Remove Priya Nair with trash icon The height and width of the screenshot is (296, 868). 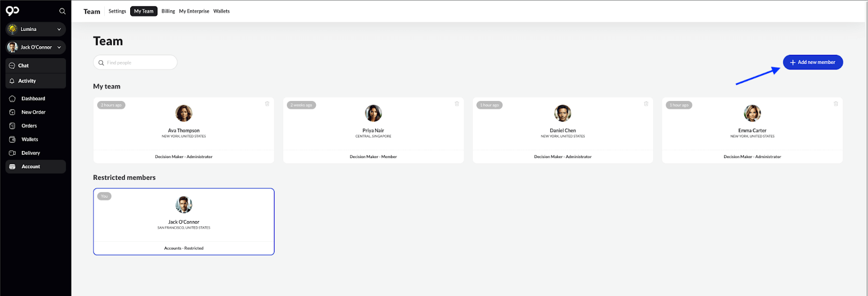click(x=456, y=104)
